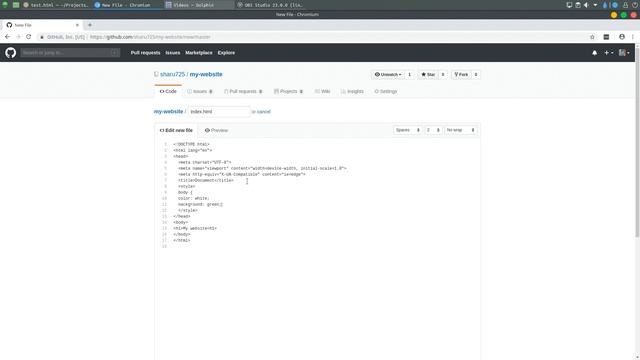Open the notifications bell icon
This screenshot has width=640, height=360.
click(594, 53)
